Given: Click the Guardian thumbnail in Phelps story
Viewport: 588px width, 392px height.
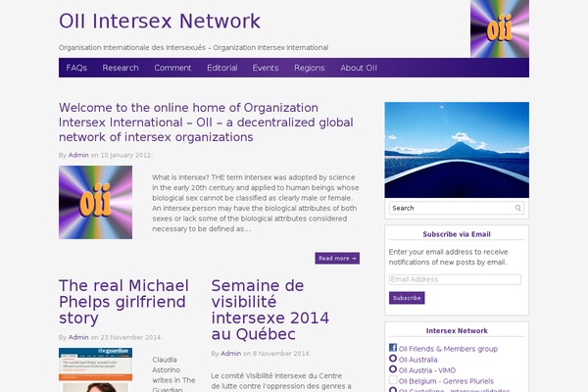Looking at the screenshot, I should 95,369.
